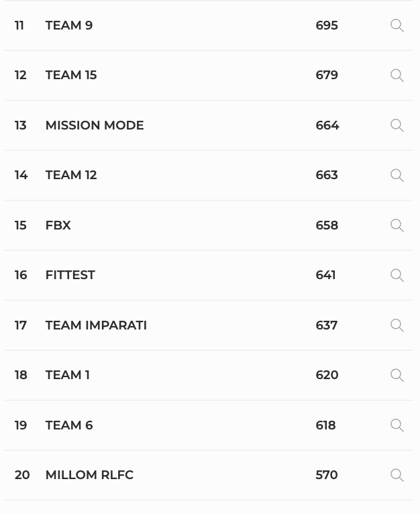Open magnifier icon for TEAM 1
The image size is (420, 514).
point(397,375)
